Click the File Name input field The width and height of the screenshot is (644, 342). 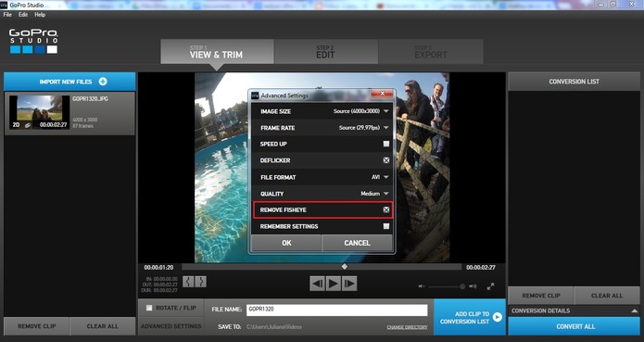(336, 310)
